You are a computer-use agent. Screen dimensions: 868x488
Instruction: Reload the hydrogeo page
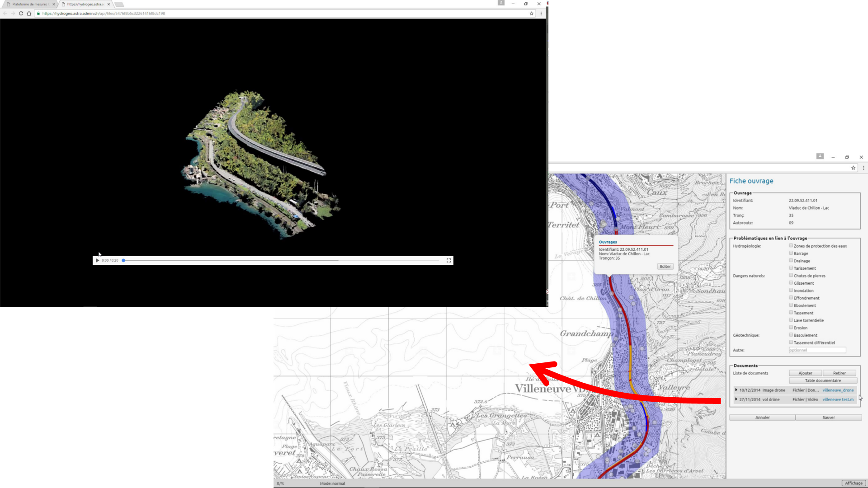point(21,14)
